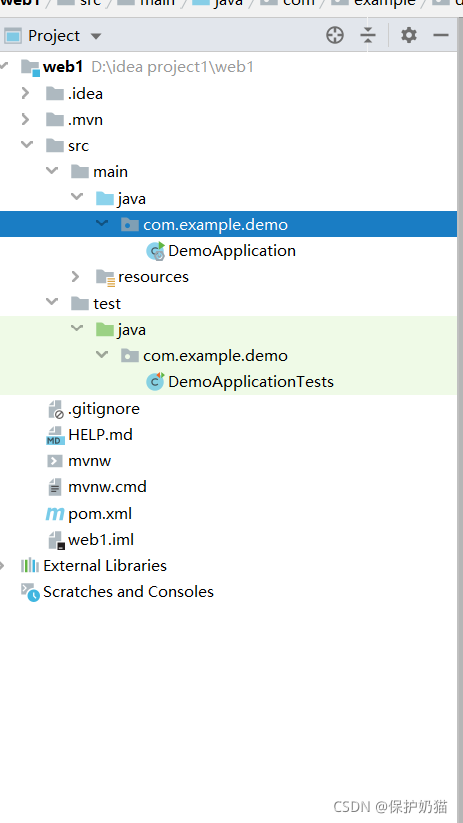This screenshot has width=463, height=823.
Task: Expand the resources folder
Action: (75, 277)
